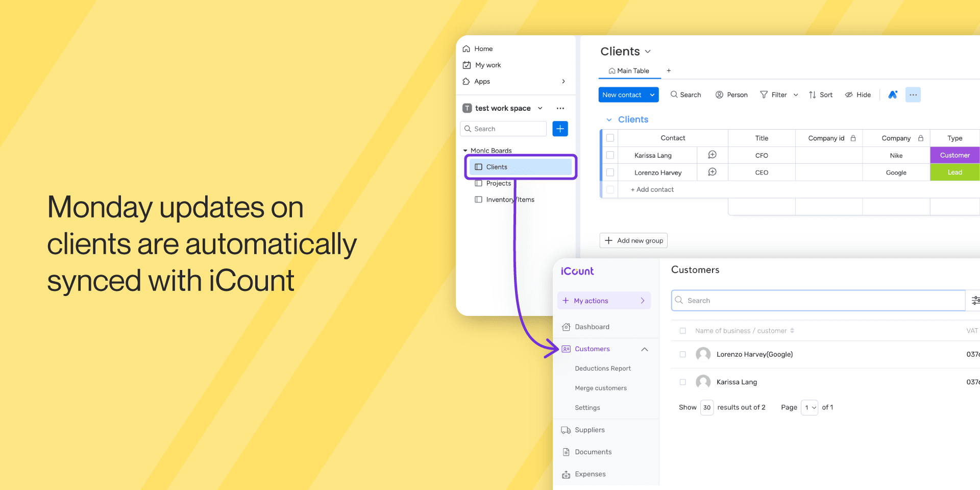
Task: Add a new board view with plus
Action: click(669, 71)
